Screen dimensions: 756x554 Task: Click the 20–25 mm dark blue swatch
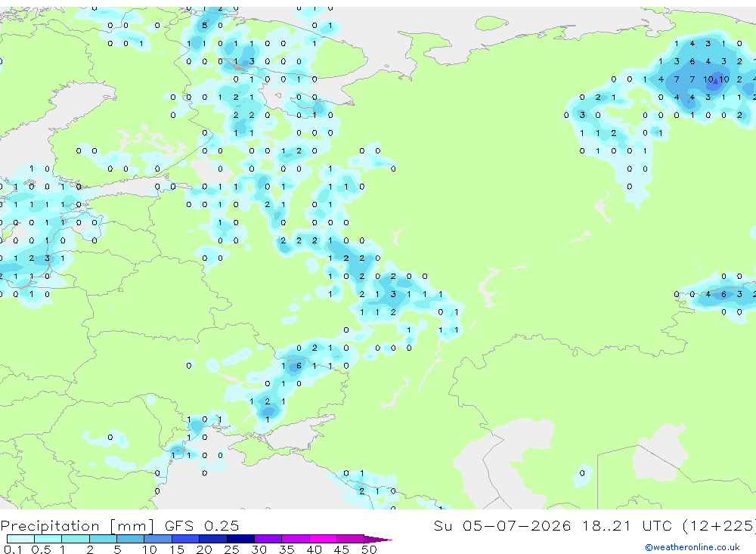click(x=213, y=539)
